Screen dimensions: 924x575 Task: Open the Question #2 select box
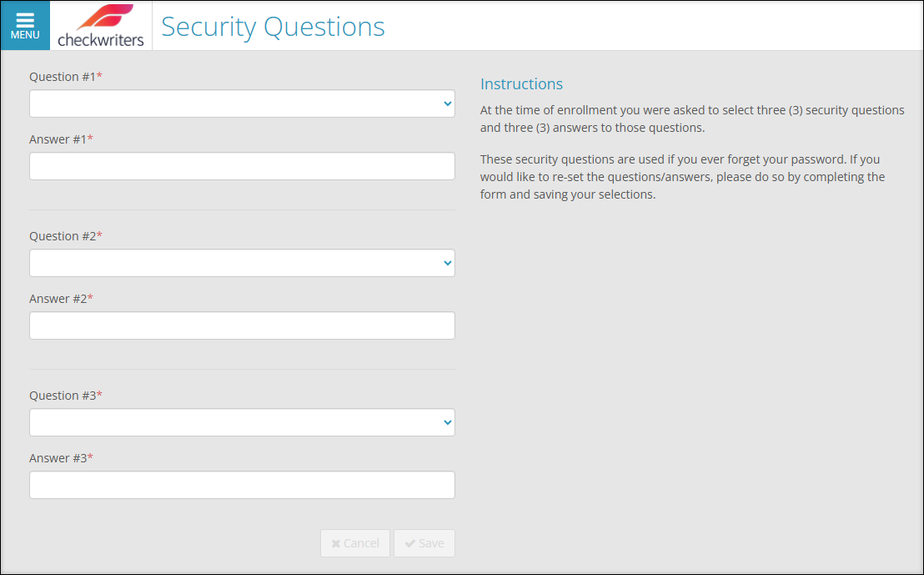(x=242, y=263)
